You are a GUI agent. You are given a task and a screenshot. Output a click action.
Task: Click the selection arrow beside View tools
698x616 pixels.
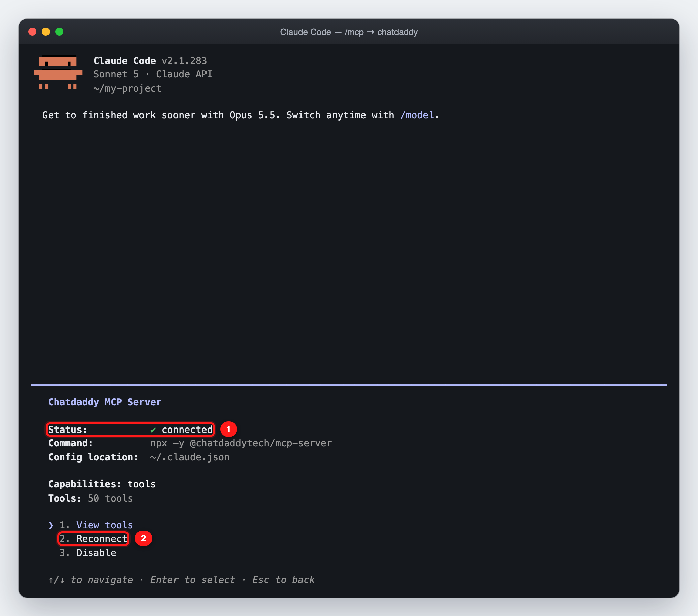tap(51, 525)
